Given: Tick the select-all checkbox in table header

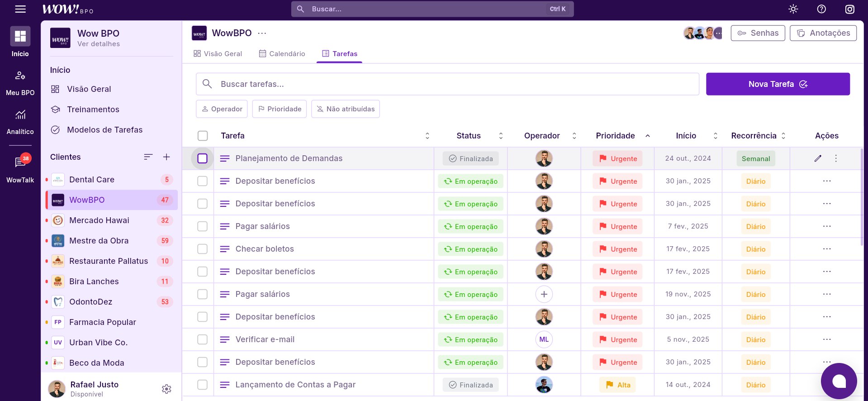Looking at the screenshot, I should click(x=203, y=136).
